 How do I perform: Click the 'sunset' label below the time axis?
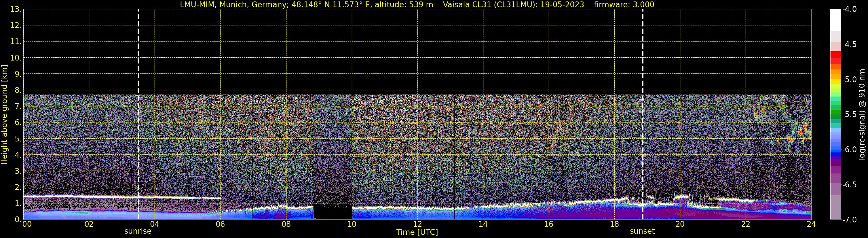click(642, 231)
